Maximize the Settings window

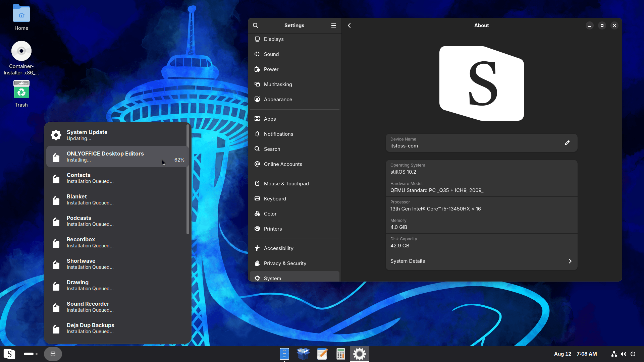(602, 25)
